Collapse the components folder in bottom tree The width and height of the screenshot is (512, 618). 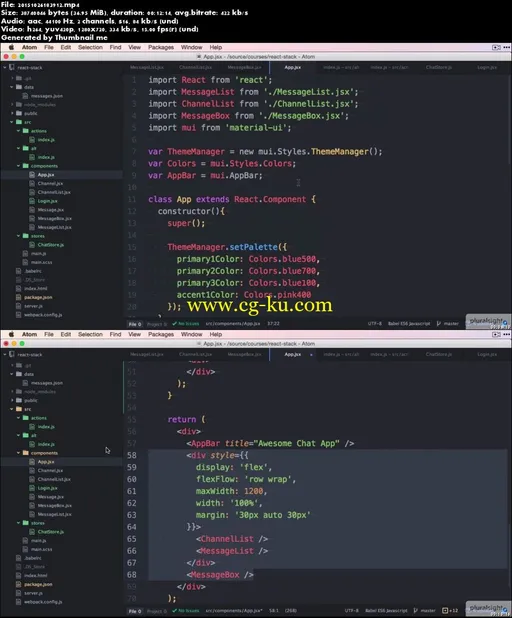coord(19,453)
